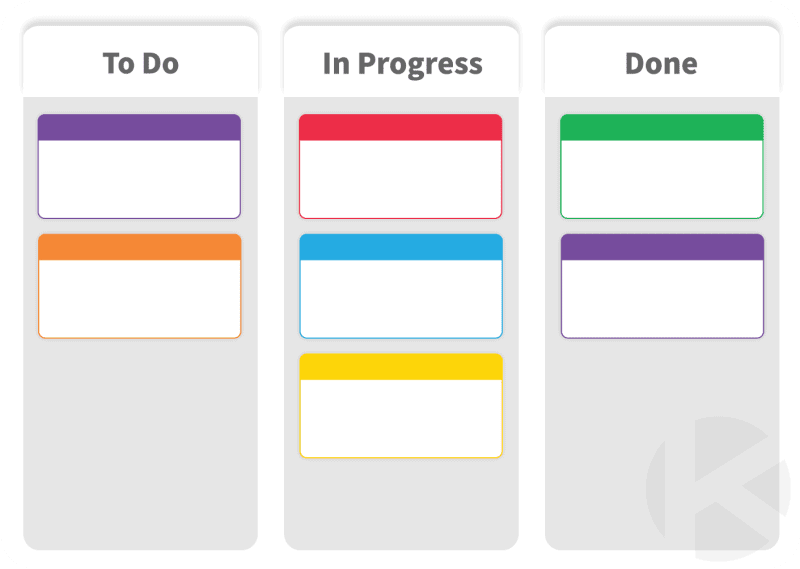Select white body of the blue card
Viewport: 800px width, 569px height.
pyautogui.click(x=401, y=298)
